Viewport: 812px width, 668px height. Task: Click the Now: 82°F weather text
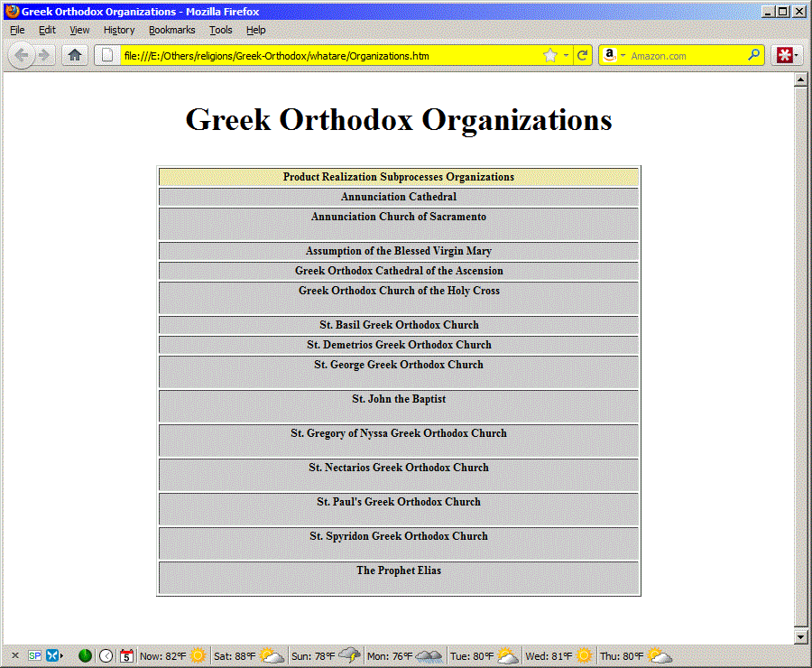(x=163, y=656)
